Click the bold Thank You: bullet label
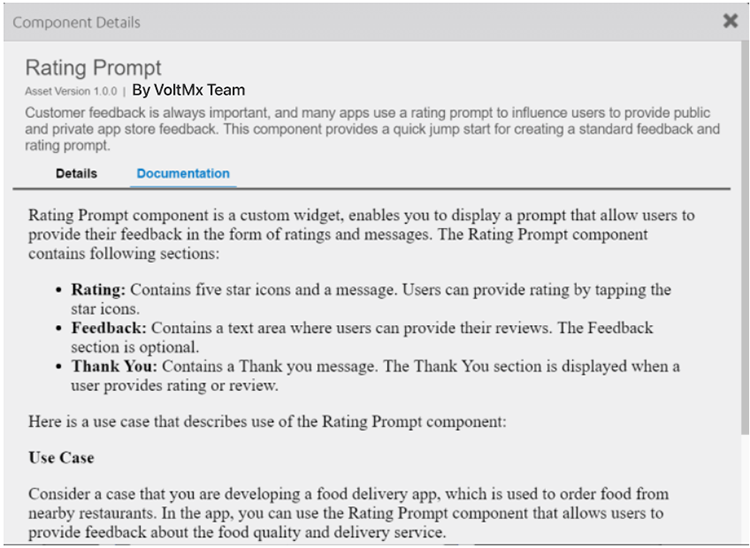750x548 pixels. tap(113, 366)
